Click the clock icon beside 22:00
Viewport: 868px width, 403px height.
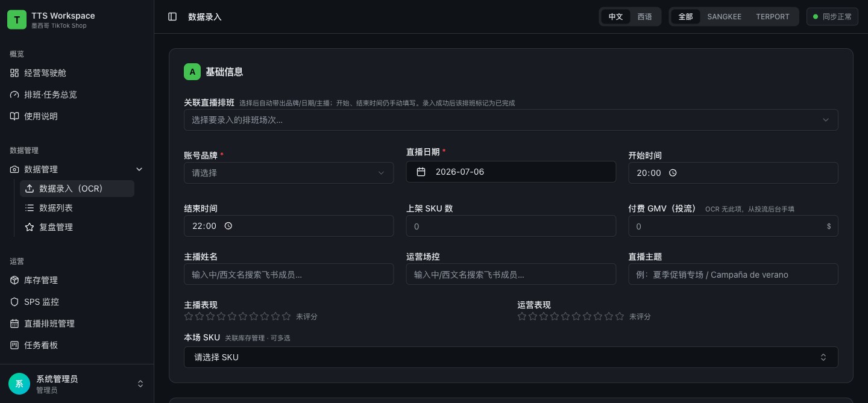click(x=228, y=226)
